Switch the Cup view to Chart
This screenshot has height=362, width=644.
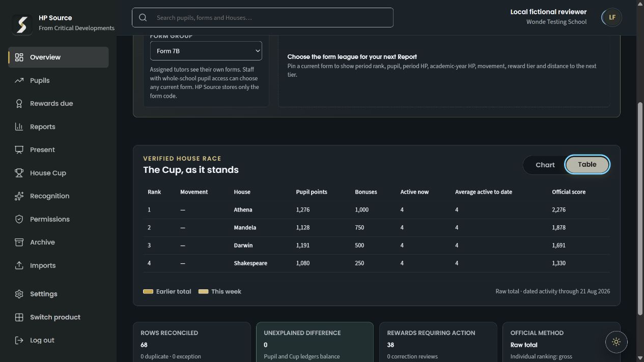[x=545, y=165]
